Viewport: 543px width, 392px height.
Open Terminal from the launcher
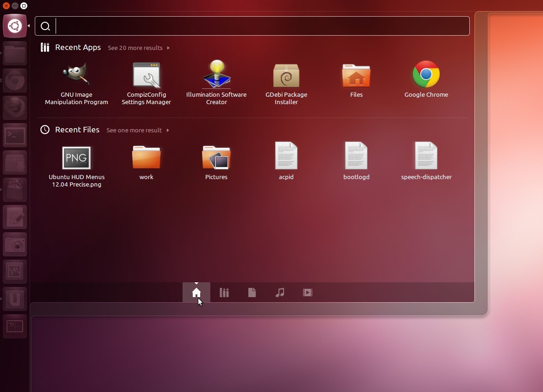click(15, 135)
